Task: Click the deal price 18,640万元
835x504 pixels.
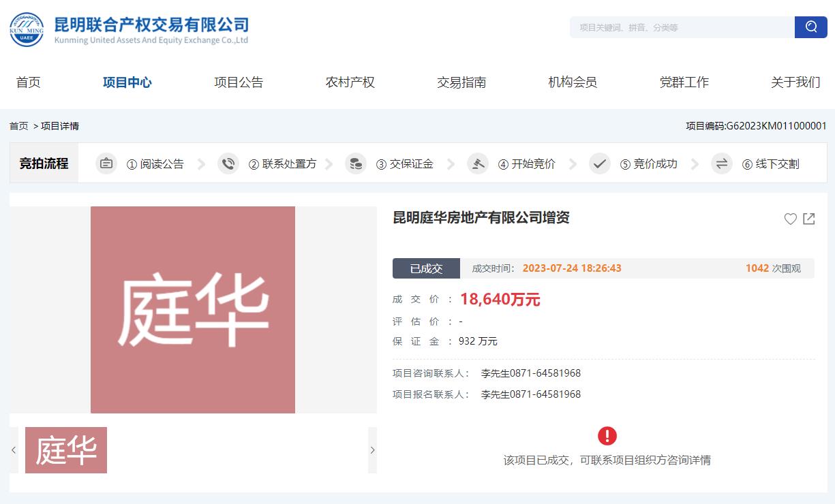Action: click(x=500, y=299)
